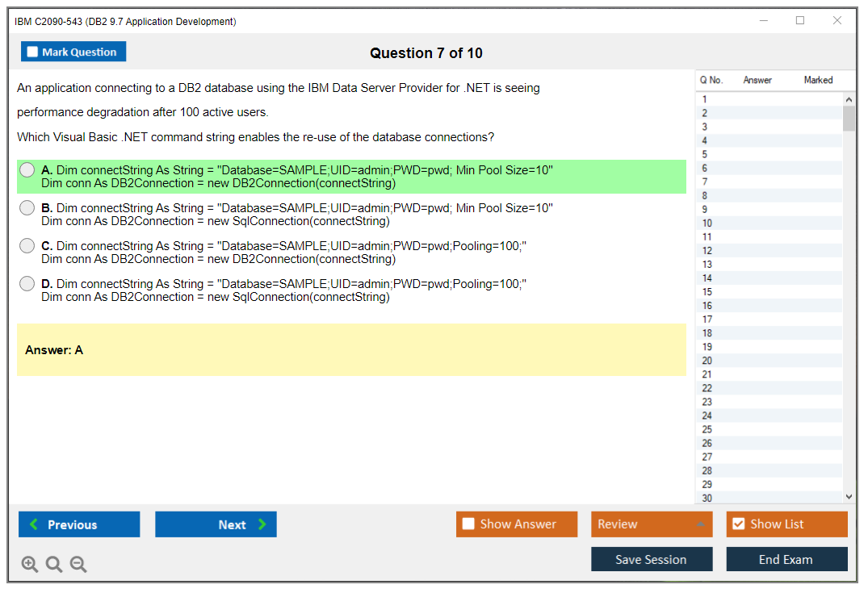Pick answer option C radio button

(27, 246)
